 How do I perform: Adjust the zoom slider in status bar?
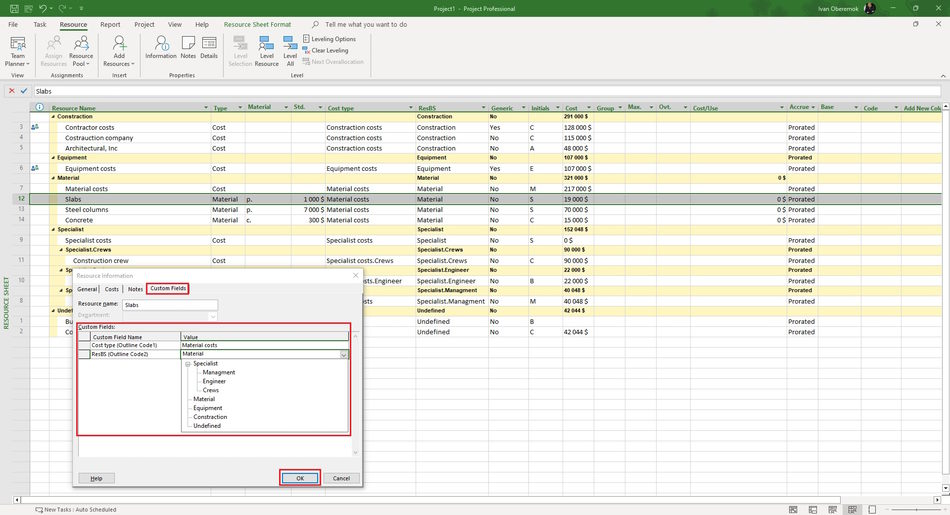pos(916,510)
